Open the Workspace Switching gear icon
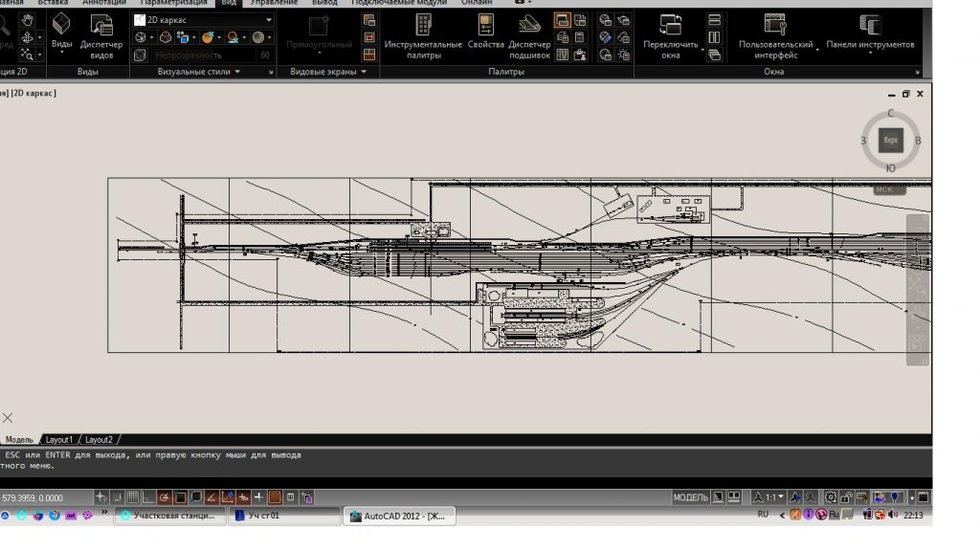Image resolution: width=980 pixels, height=550 pixels. (x=831, y=497)
